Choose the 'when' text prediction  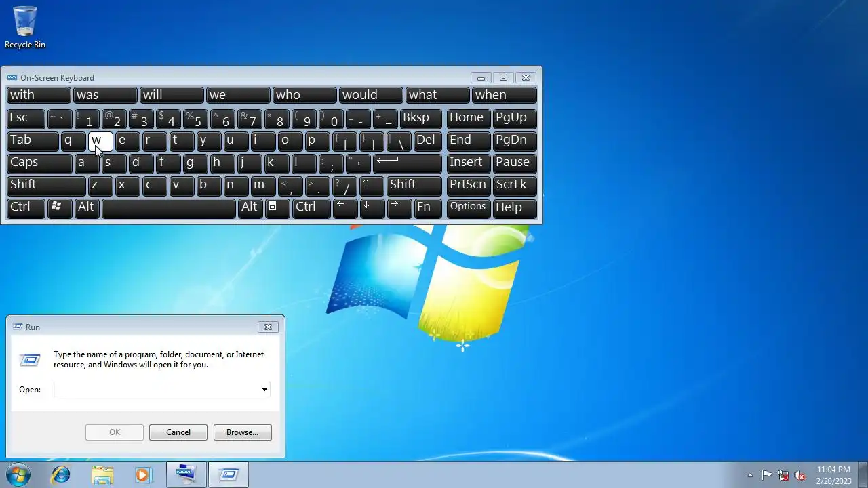pyautogui.click(x=505, y=96)
